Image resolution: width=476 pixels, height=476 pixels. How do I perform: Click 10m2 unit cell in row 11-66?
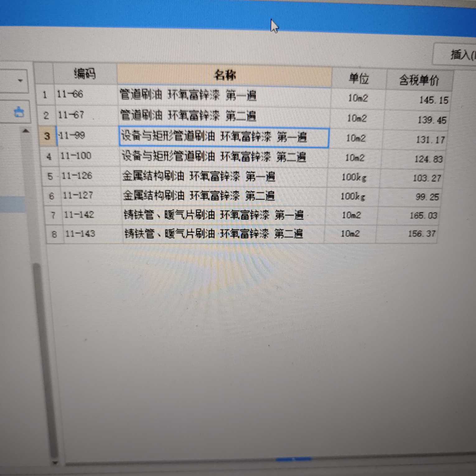[358, 98]
